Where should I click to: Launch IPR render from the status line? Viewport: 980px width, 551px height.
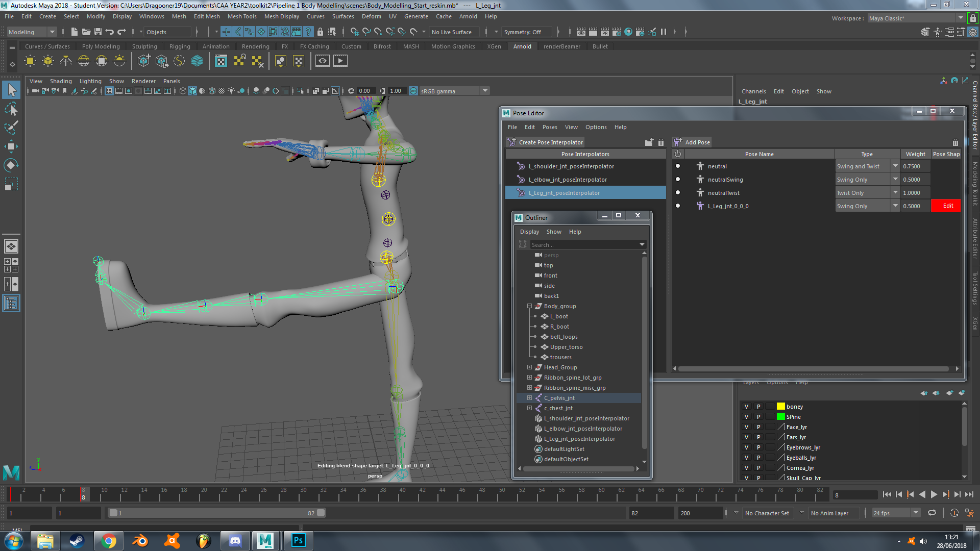(x=604, y=32)
